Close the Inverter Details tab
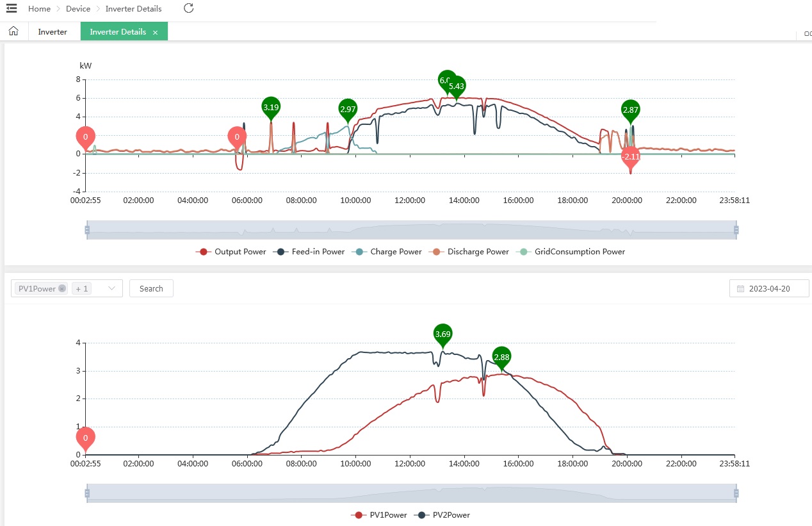The width and height of the screenshot is (812, 526). [155, 32]
